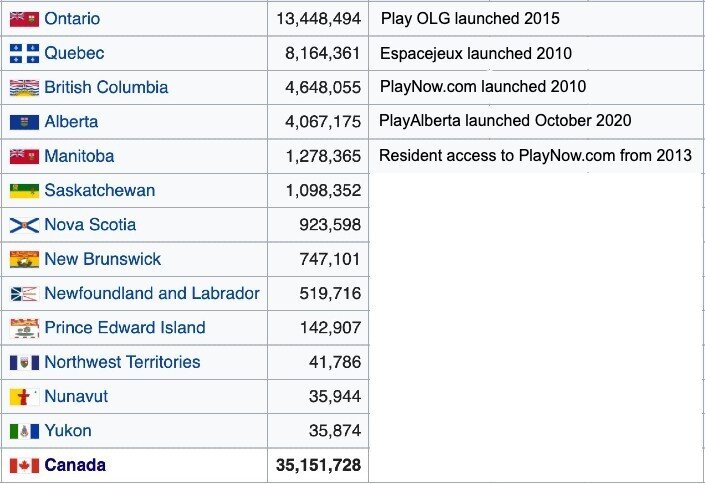Click the Quebec flag icon

[24, 53]
